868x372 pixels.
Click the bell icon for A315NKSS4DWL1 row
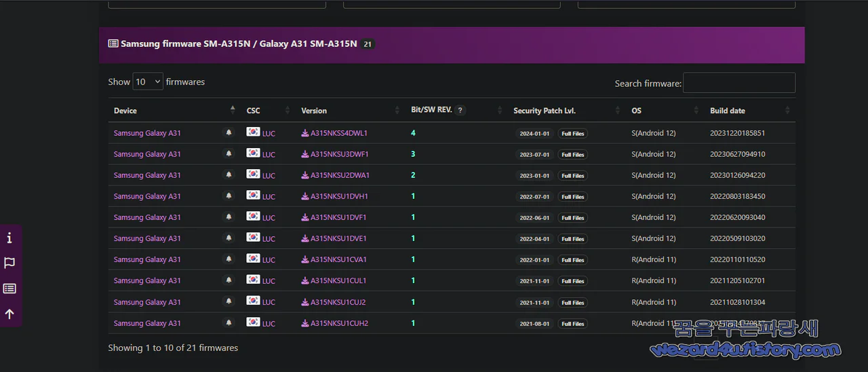pos(229,133)
